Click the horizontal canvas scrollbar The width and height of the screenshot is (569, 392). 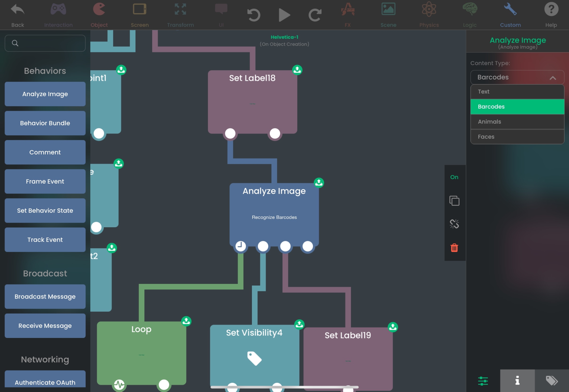[x=284, y=387]
